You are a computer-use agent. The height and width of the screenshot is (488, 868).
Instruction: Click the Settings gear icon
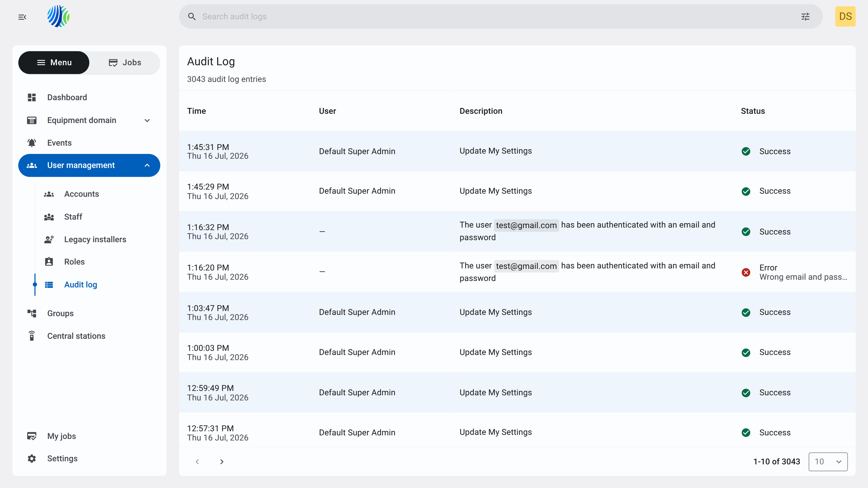(32, 459)
